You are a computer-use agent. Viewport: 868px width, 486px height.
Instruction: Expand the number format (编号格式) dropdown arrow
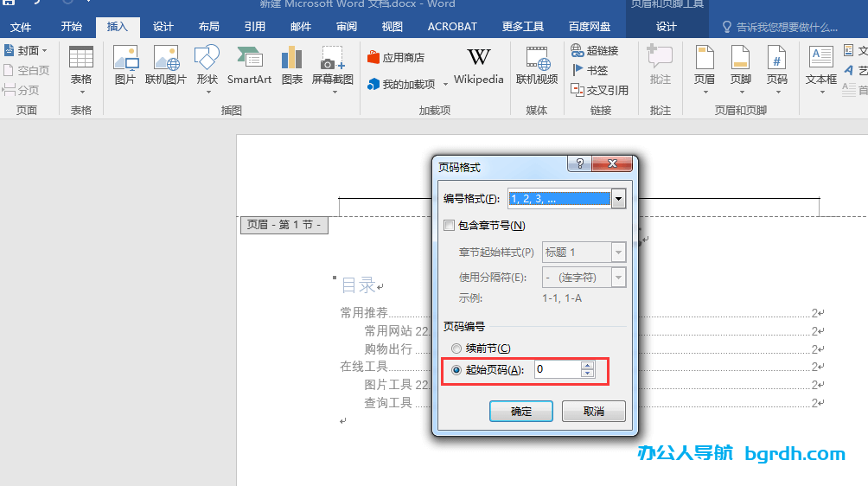618,199
